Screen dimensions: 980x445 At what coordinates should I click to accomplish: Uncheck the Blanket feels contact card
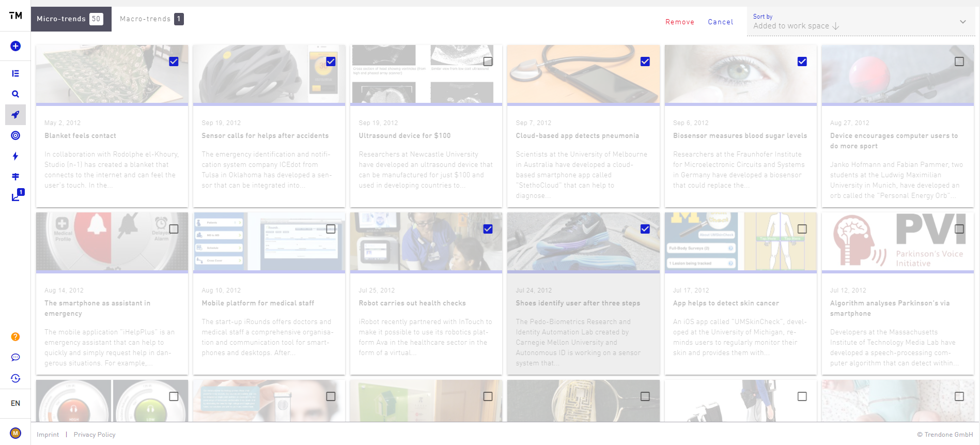click(174, 62)
